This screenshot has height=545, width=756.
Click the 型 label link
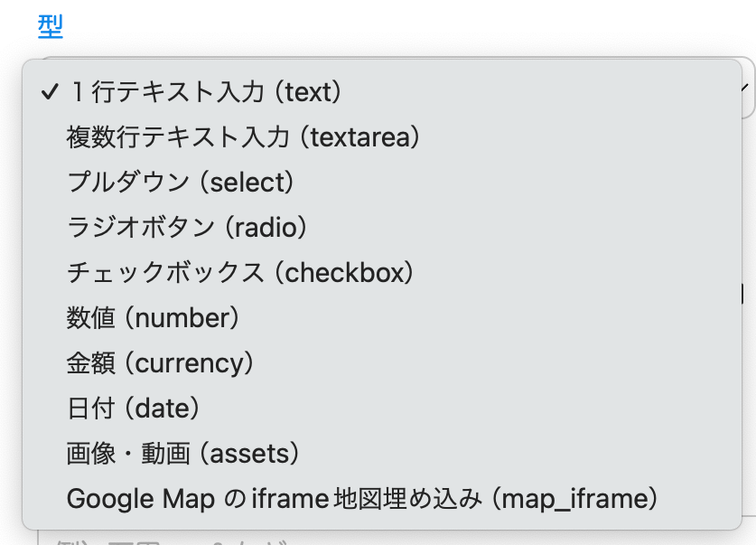click(51, 26)
